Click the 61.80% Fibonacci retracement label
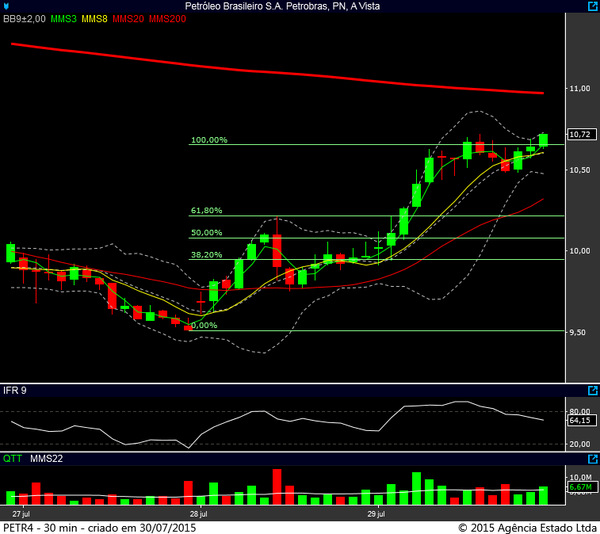The height and width of the screenshot is (534, 600). point(206,211)
